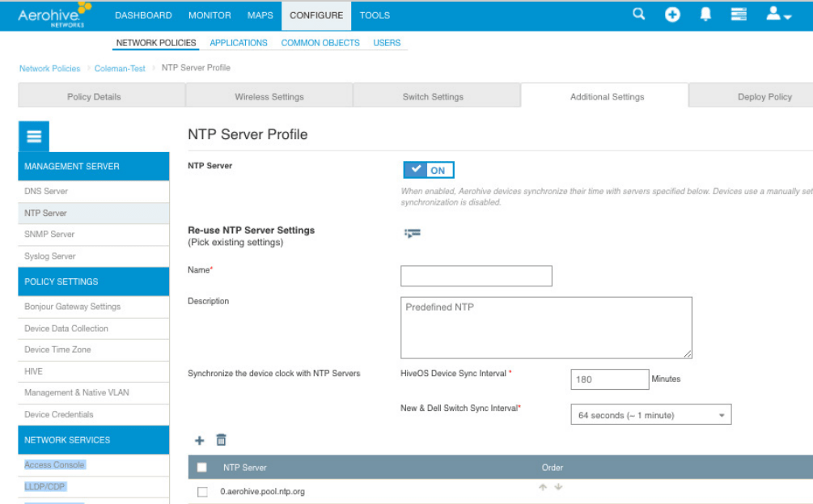Open Device Data Collection in sidebar
This screenshot has height=504, width=813.
[x=94, y=328]
